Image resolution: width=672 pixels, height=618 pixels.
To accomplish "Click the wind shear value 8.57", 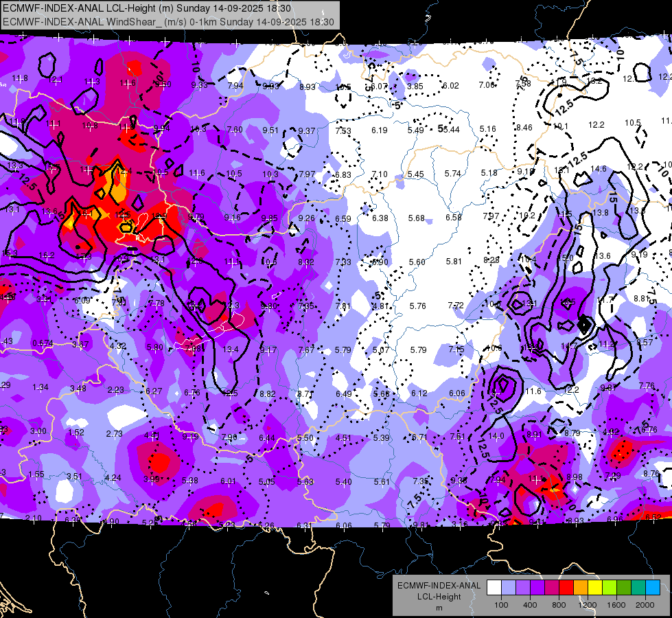I will pos(645,342).
